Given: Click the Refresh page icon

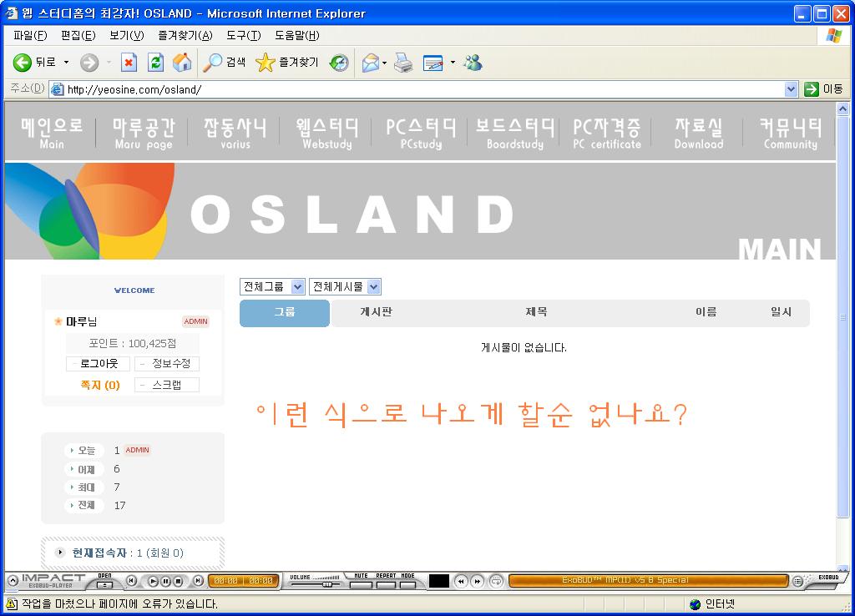Looking at the screenshot, I should point(155,63).
